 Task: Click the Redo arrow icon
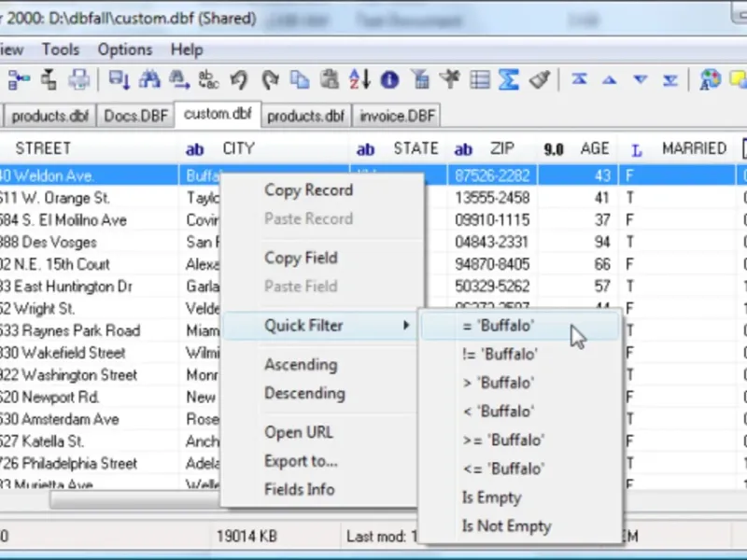point(270,79)
